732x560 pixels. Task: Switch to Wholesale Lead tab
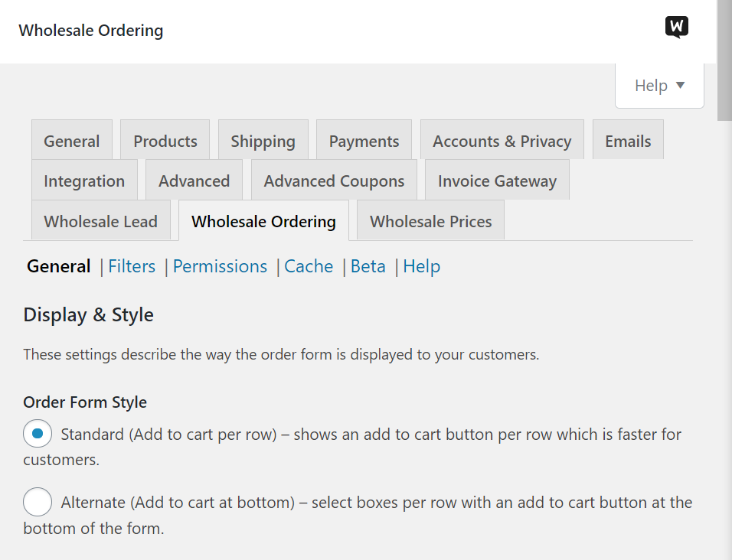click(x=100, y=221)
